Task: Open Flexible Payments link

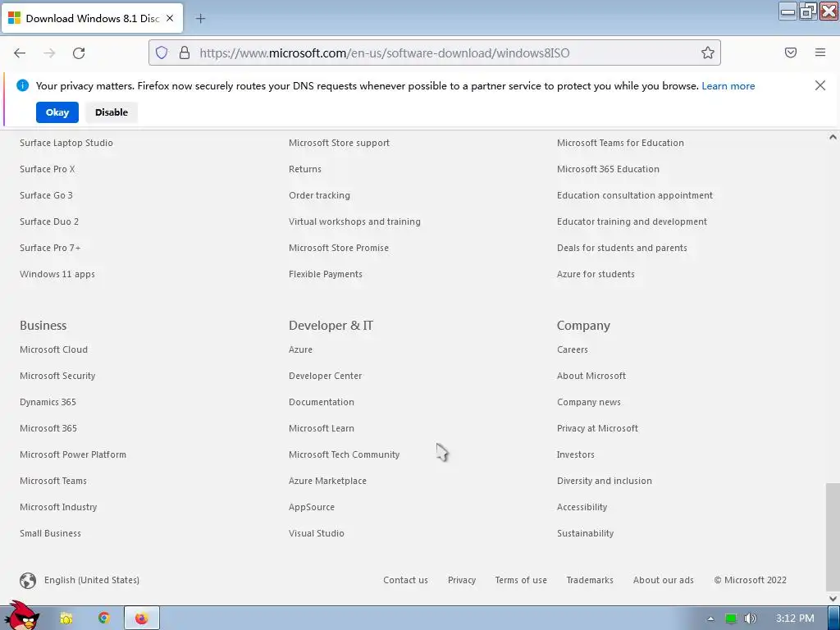Action: point(325,274)
